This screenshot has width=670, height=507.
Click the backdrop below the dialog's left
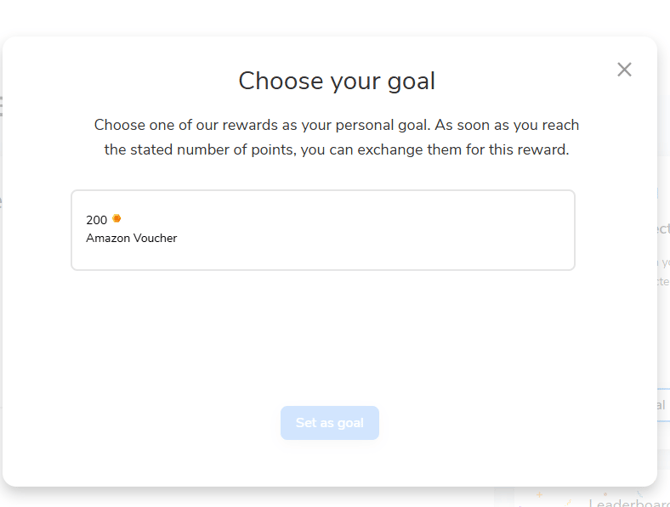(x=150, y=497)
